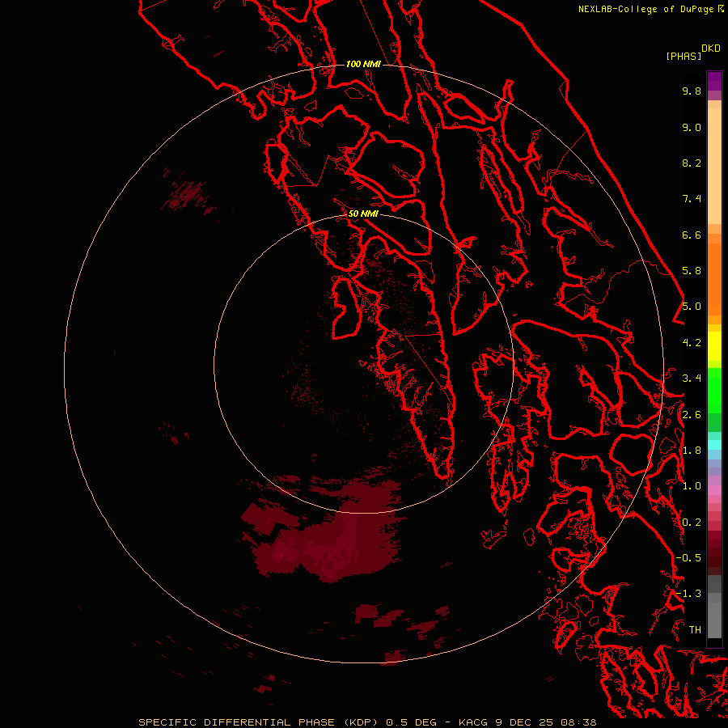Viewport: 728px width, 728px height.
Task: Click the "KACG" radar site in the caption
Action: click(x=476, y=722)
